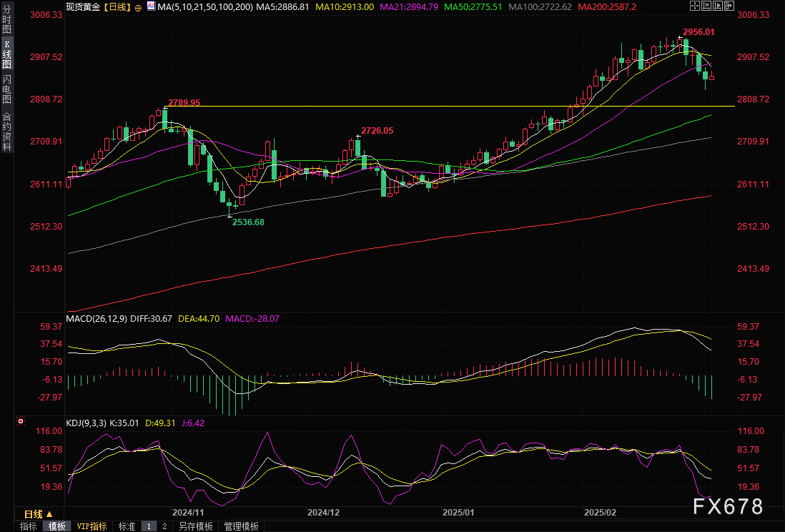
Task: Open the 合约资料 side tab
Action: click(x=6, y=132)
